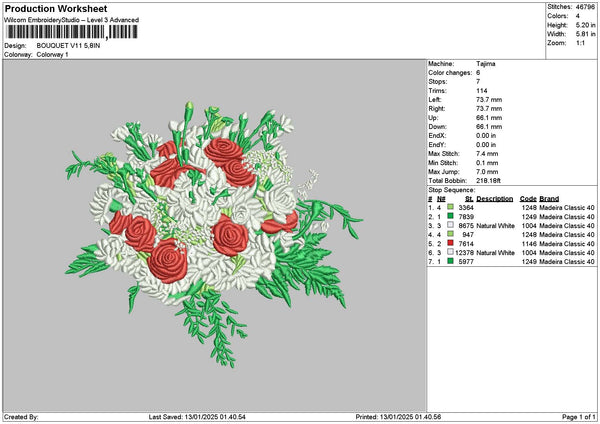Viewport: 600px width, 424px height.
Task: Click the Zoom value '1:1'
Action: pyautogui.click(x=580, y=43)
